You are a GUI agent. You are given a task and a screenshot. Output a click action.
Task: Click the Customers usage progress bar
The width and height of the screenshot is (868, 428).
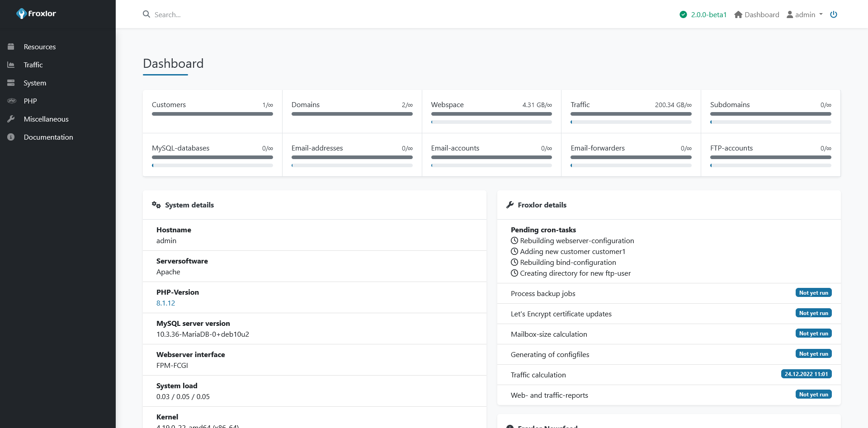point(212,114)
